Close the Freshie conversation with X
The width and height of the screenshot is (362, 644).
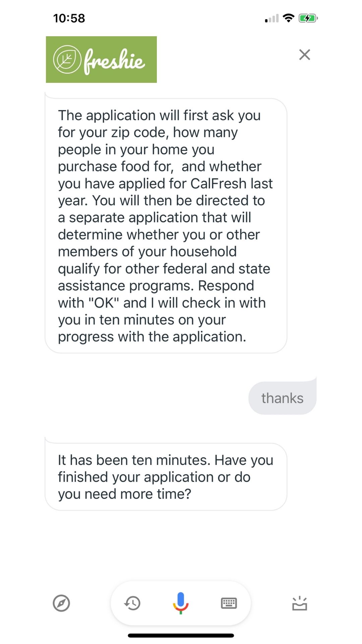pyautogui.click(x=305, y=54)
